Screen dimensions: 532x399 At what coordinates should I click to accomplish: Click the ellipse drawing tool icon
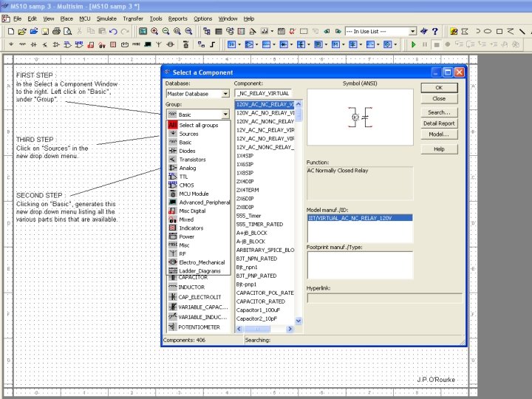point(488,31)
